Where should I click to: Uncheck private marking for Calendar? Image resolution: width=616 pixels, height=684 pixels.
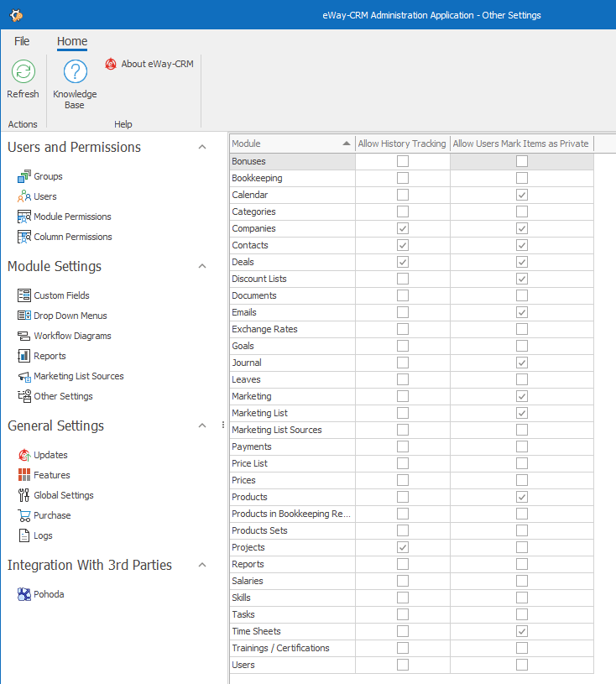tap(522, 195)
